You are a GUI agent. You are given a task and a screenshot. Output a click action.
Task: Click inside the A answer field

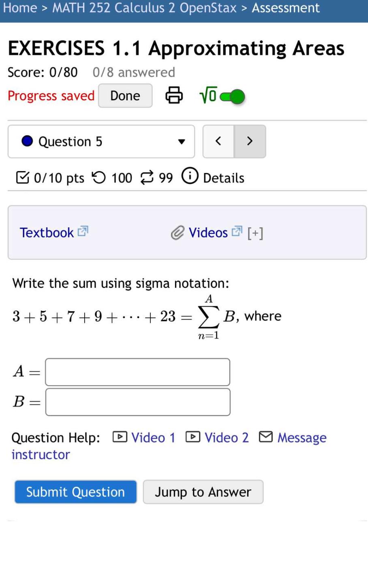click(137, 371)
